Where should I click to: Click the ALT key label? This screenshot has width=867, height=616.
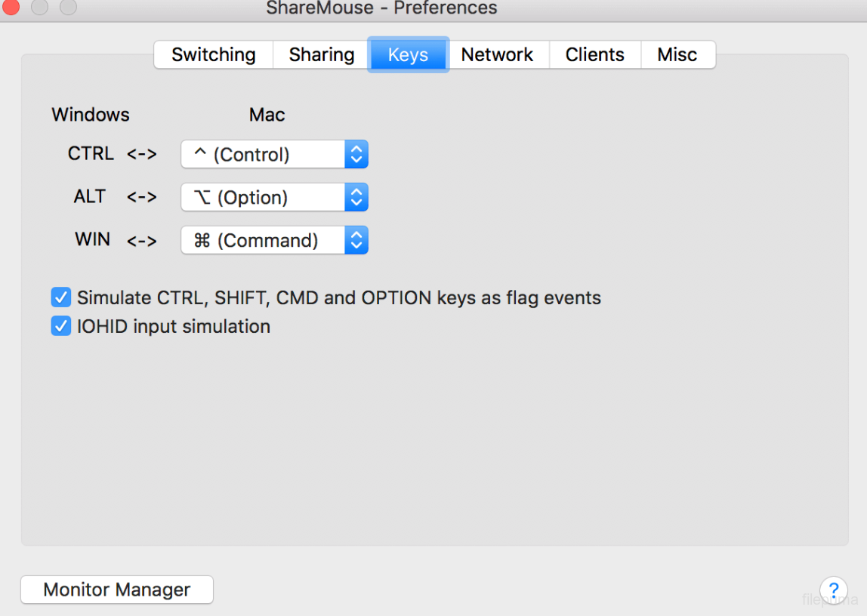pyautogui.click(x=90, y=196)
